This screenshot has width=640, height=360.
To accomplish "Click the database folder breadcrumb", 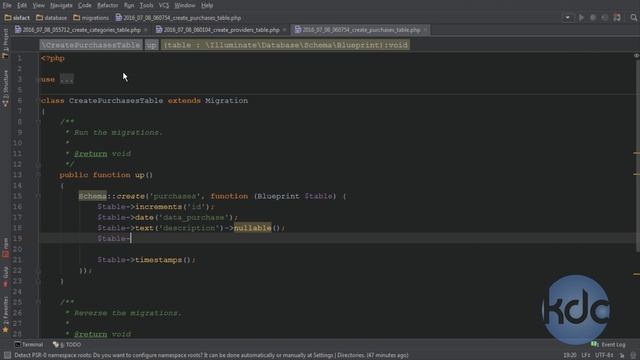I will (x=51, y=18).
